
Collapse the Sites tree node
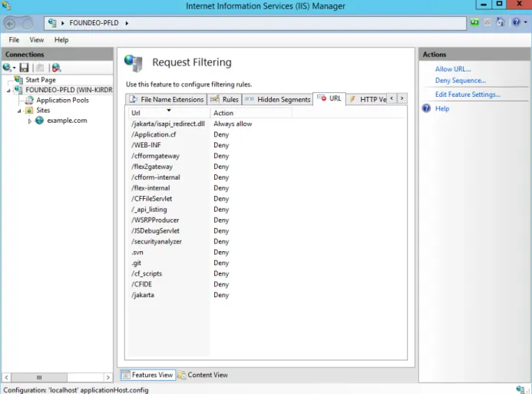[19, 111]
